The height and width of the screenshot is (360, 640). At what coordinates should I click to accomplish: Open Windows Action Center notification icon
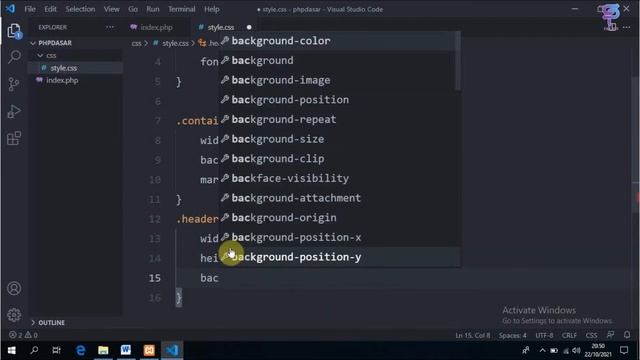624,350
